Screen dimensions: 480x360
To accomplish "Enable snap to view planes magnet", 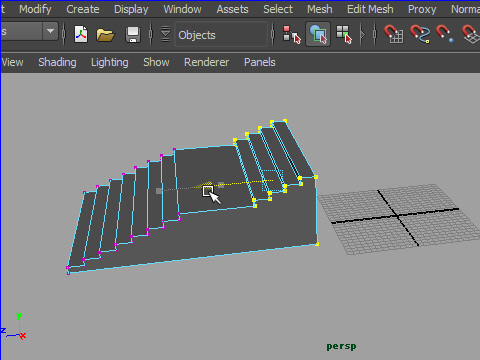I will point(471,34).
